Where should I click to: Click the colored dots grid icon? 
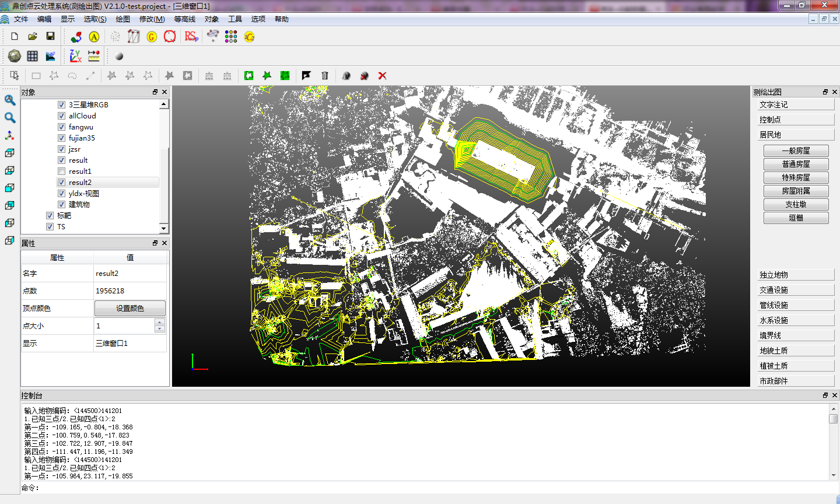(x=231, y=36)
